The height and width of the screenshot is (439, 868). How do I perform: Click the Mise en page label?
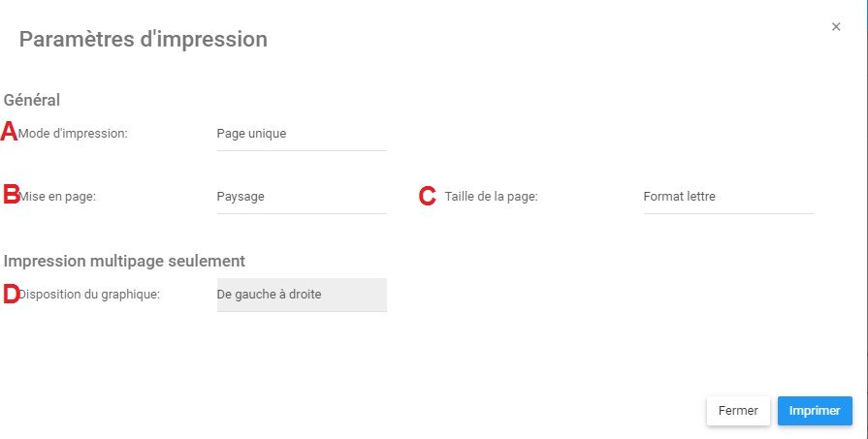(64, 197)
